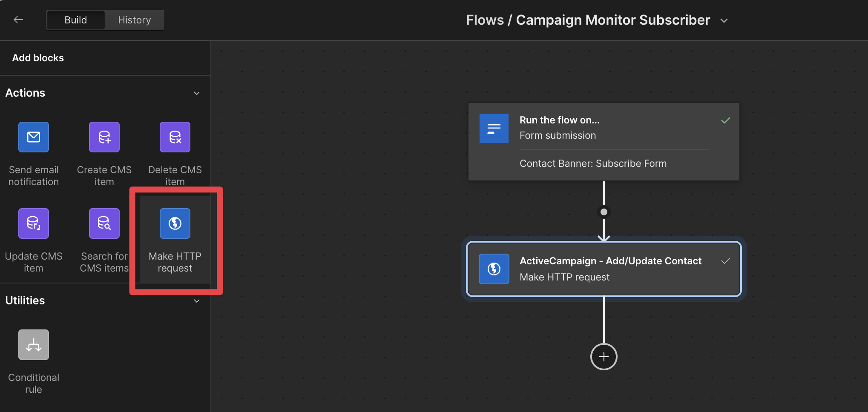Select the Search for CMS items icon
Screen dimensions: 868x412
tap(104, 223)
